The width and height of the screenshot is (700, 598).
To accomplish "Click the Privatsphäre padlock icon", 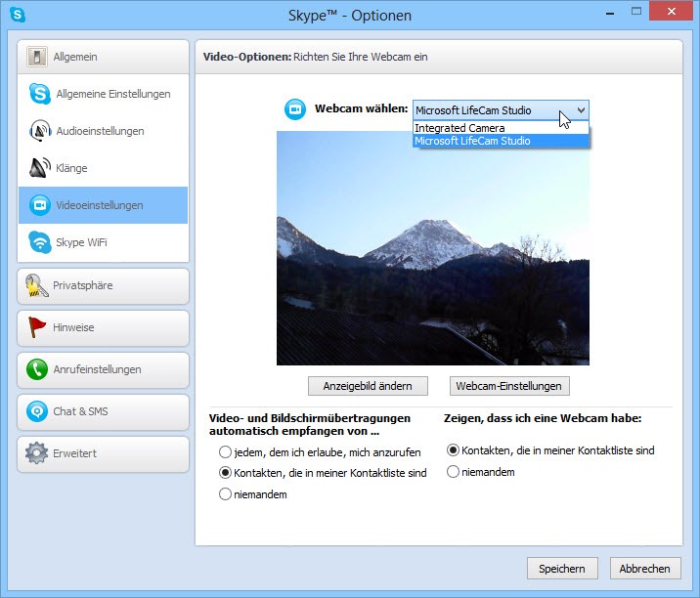I will [37, 285].
